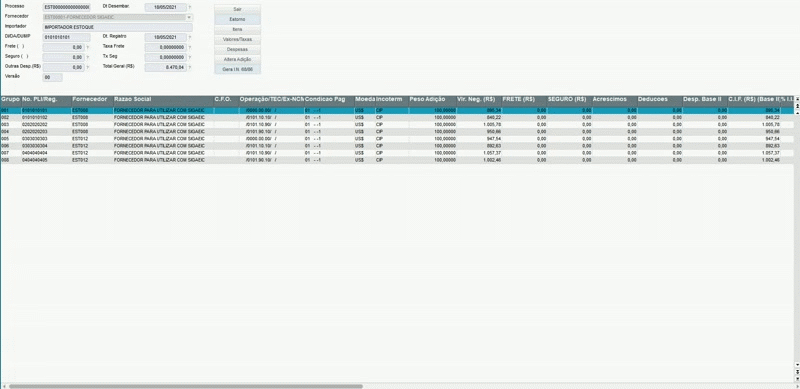The height and width of the screenshot is (389, 800).
Task: Focus the Total Geral (R$) field
Action: point(165,67)
